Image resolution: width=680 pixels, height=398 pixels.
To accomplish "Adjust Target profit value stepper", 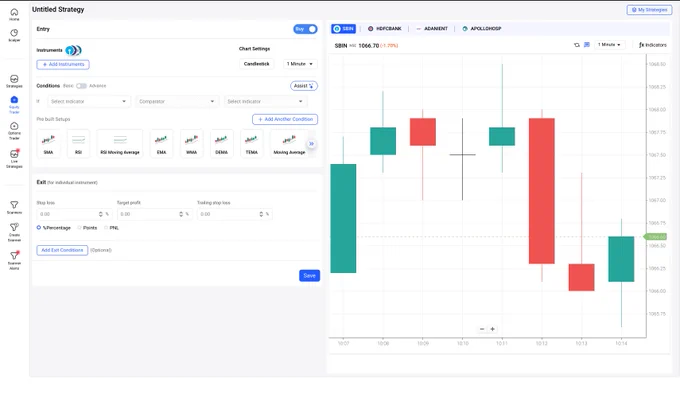I will [181, 214].
